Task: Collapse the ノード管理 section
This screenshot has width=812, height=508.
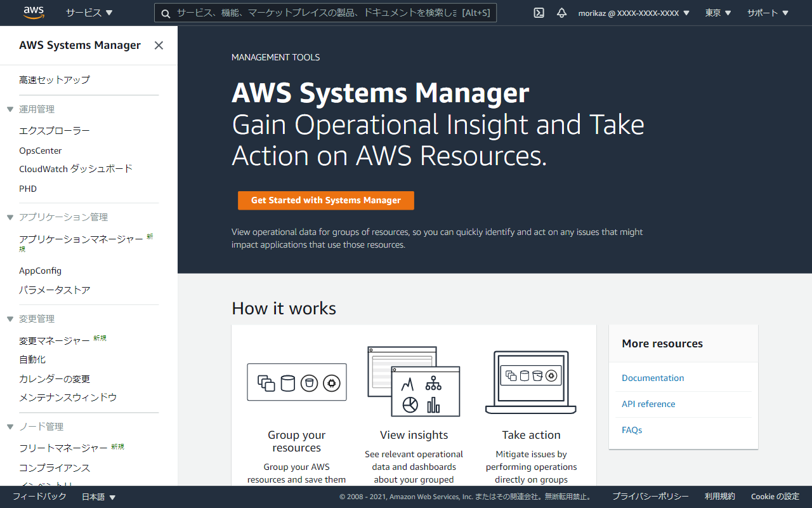Action: 10,426
